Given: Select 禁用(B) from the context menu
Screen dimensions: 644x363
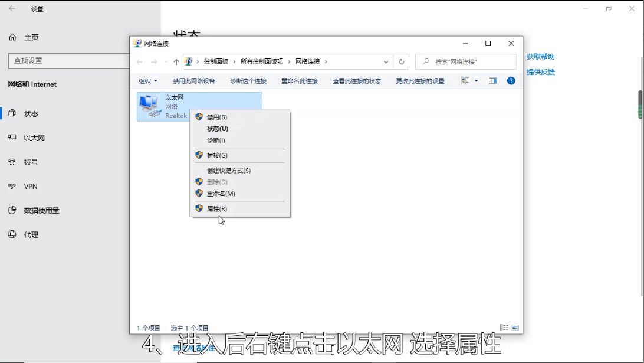Looking at the screenshot, I should click(240, 117).
